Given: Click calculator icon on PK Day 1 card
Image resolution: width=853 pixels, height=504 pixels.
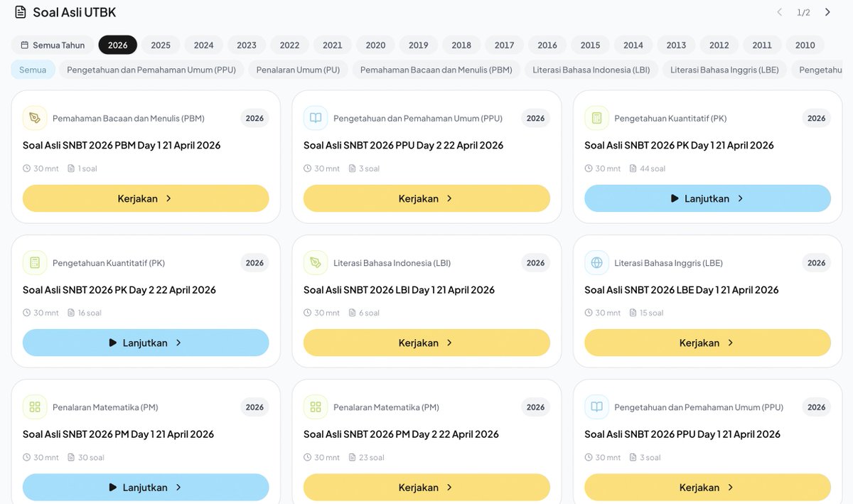Looking at the screenshot, I should coord(596,118).
